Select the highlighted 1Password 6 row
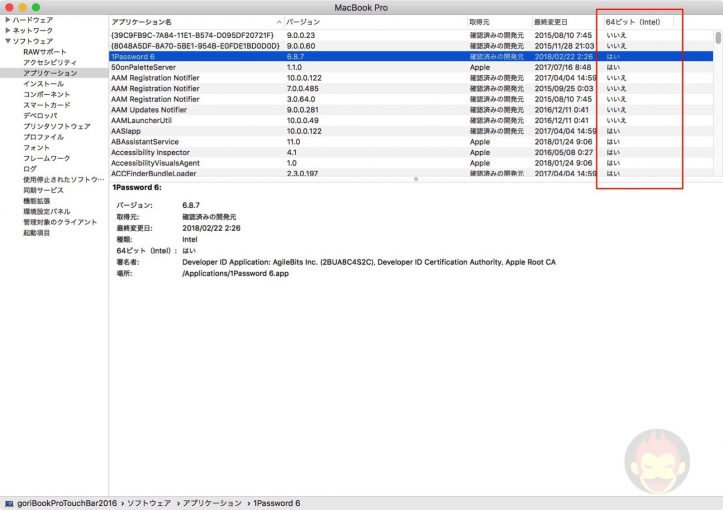The image size is (723, 510). (411, 56)
